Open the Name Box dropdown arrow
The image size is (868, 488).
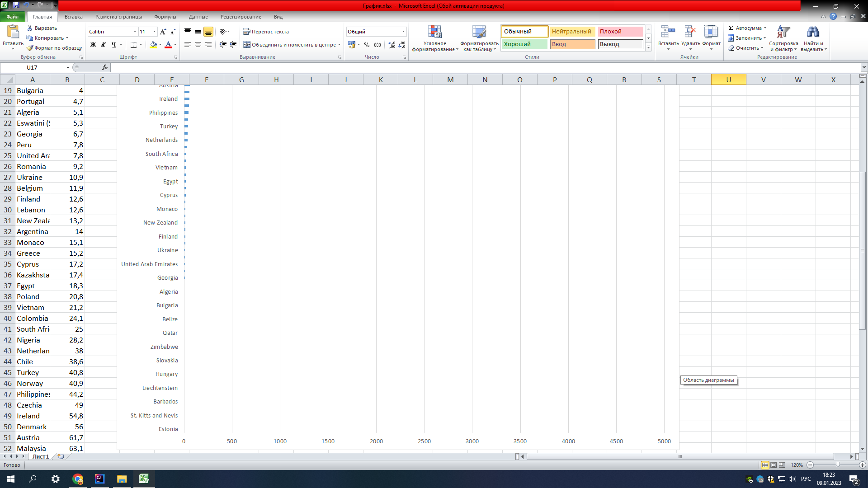(x=68, y=68)
